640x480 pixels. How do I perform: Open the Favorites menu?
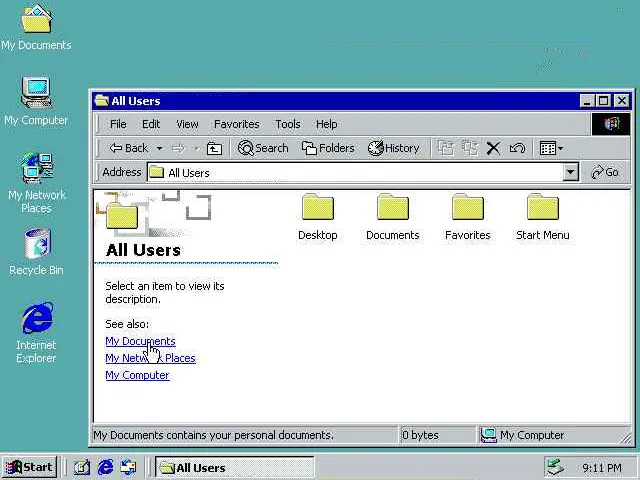click(237, 124)
